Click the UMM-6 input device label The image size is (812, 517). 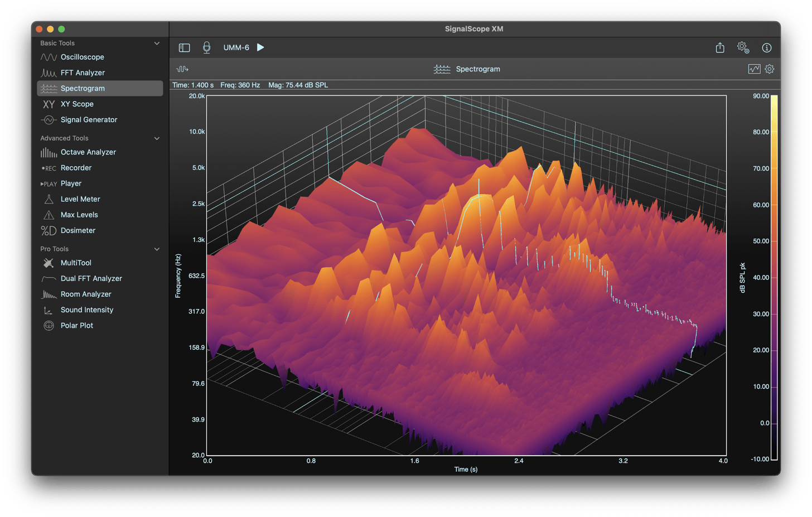click(x=236, y=48)
